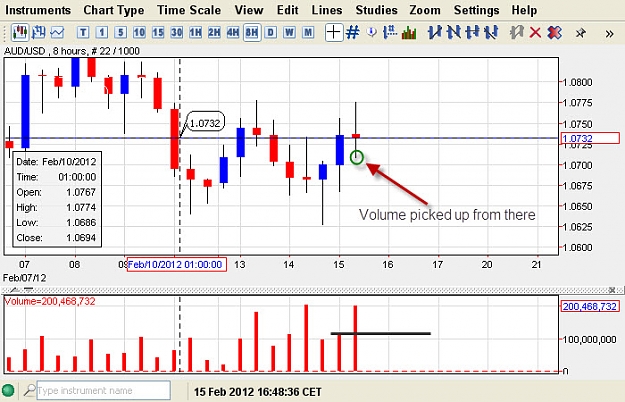Screen dimensions: 625x402
Task: Click the 100,000,000 volume axis label
Action: [x=590, y=339]
